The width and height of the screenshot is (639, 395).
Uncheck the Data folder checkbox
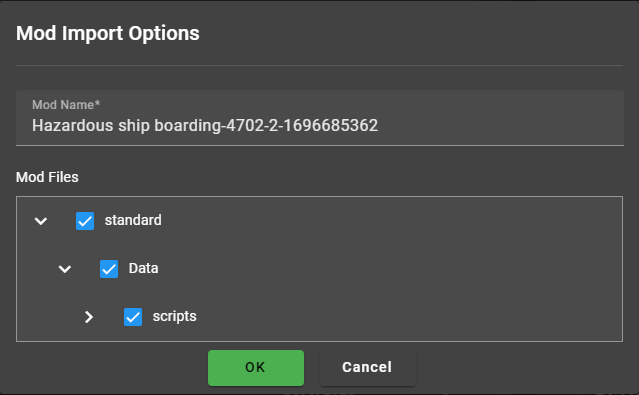coord(109,269)
